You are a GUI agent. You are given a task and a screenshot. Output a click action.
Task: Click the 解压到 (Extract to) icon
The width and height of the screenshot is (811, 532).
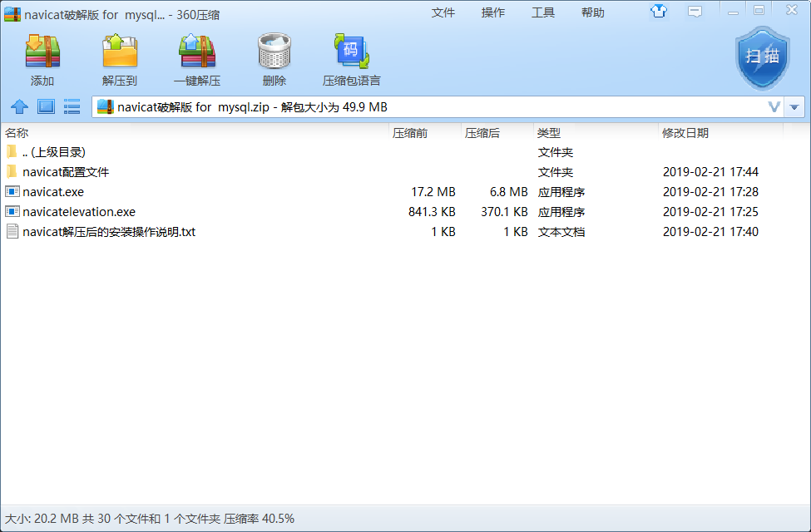click(120, 51)
